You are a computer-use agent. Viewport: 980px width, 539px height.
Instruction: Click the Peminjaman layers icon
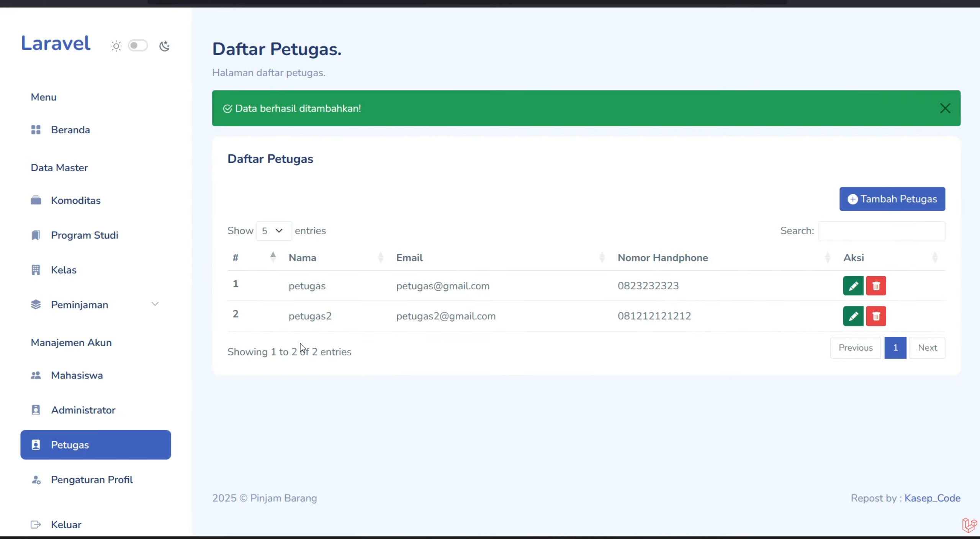click(x=36, y=305)
